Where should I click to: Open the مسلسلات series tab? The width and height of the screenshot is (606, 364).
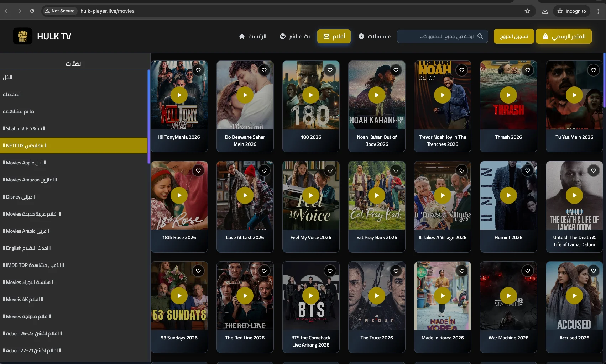[x=375, y=36]
